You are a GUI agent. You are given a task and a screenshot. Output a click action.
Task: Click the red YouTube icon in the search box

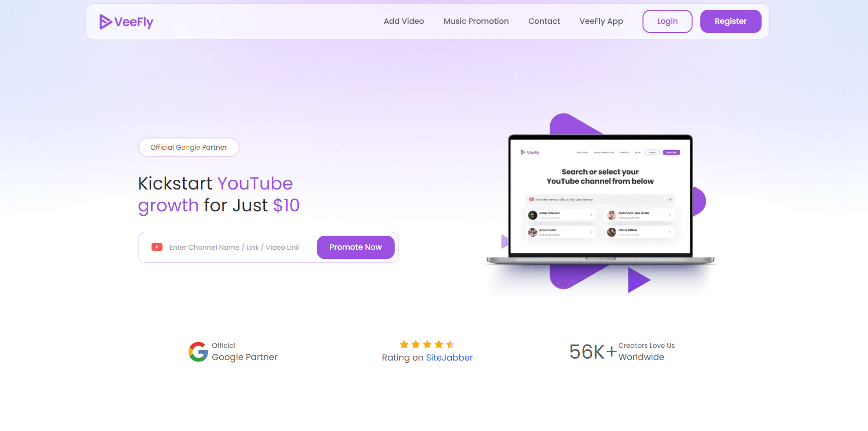[157, 247]
